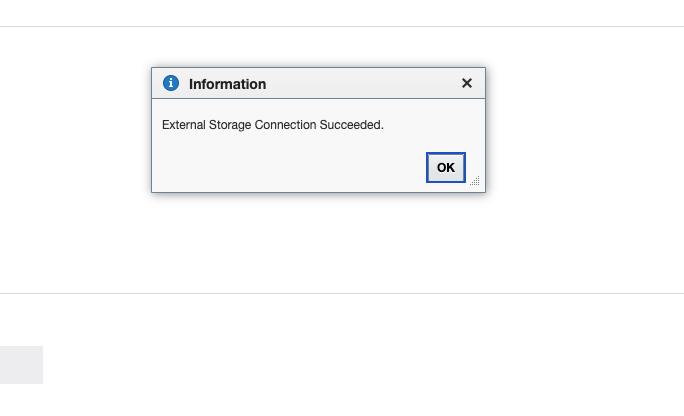Click the letter "I" in the "Information" title
Viewport: 684px width, 416px height.
click(x=191, y=84)
